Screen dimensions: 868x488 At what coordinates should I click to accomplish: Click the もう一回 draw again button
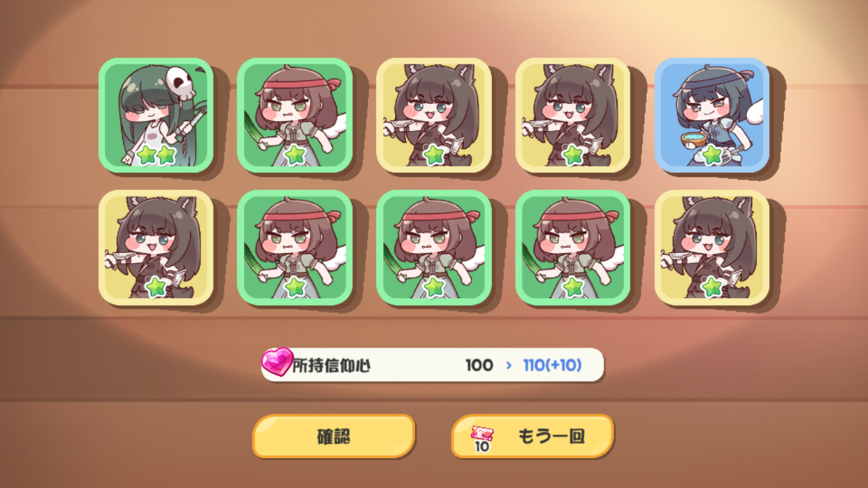pos(532,436)
